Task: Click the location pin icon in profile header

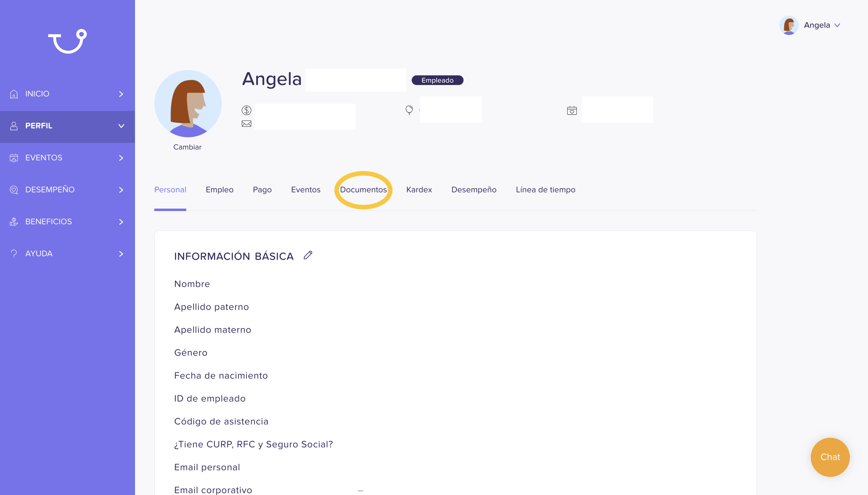Action: [409, 110]
